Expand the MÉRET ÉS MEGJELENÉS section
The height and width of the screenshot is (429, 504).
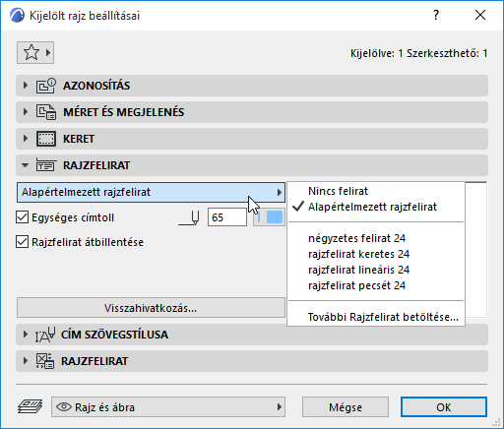coord(26,112)
